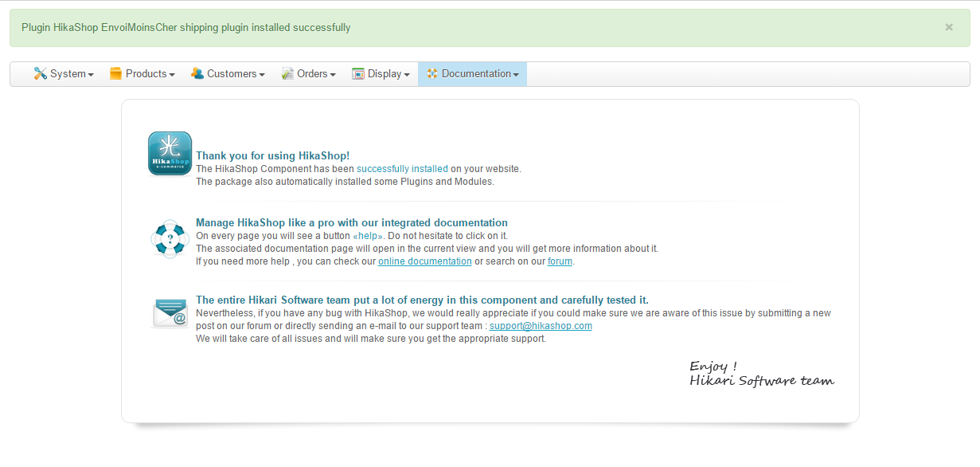Click the 'successfully installed' highlighted text
This screenshot has width=980, height=467.
coord(402,169)
